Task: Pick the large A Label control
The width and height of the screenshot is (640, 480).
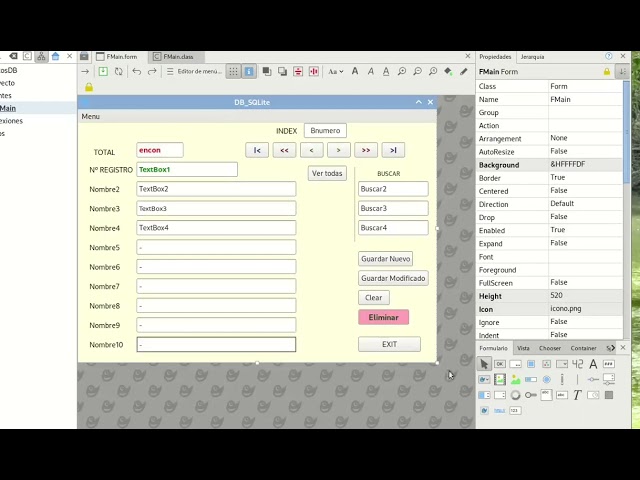Action: [593, 364]
